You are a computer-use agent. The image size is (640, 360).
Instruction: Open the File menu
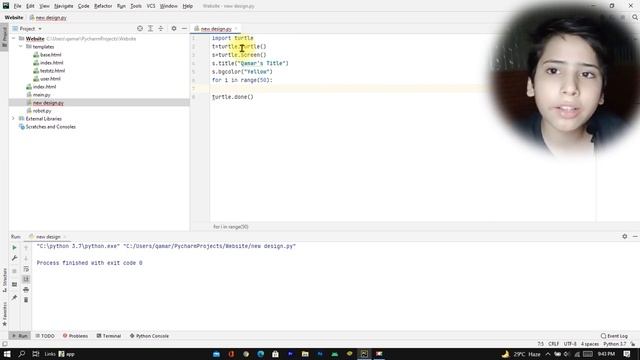(17, 6)
